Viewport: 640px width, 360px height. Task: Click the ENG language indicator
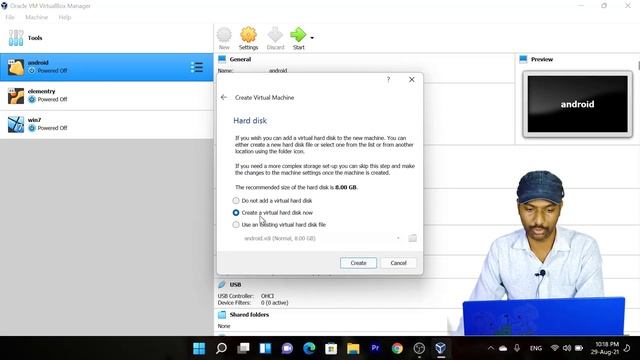coord(536,348)
